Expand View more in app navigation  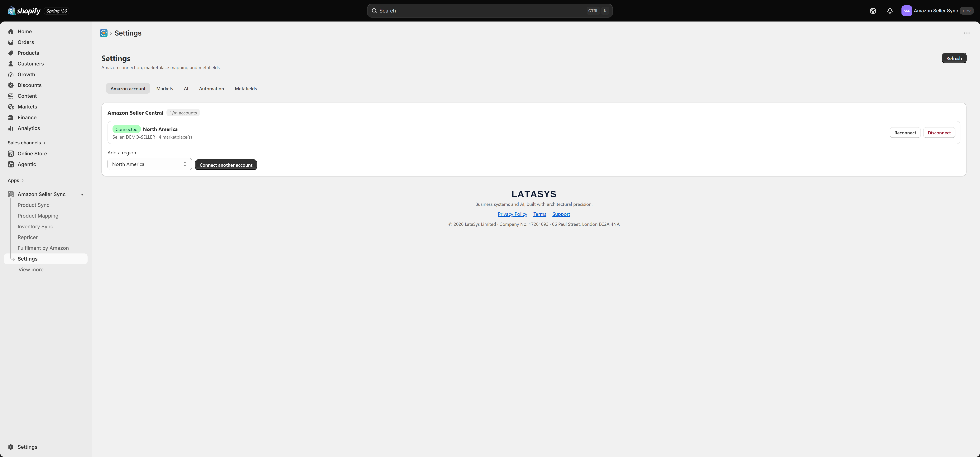[x=31, y=269]
